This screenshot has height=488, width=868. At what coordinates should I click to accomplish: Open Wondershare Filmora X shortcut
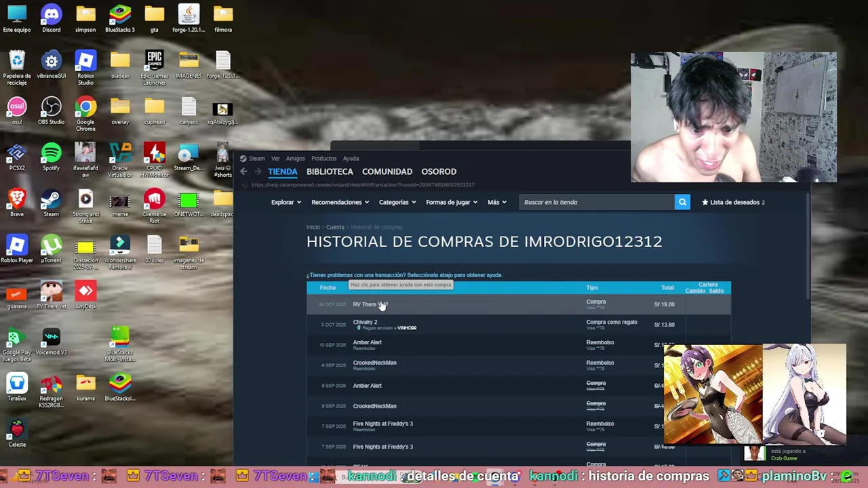120,252
